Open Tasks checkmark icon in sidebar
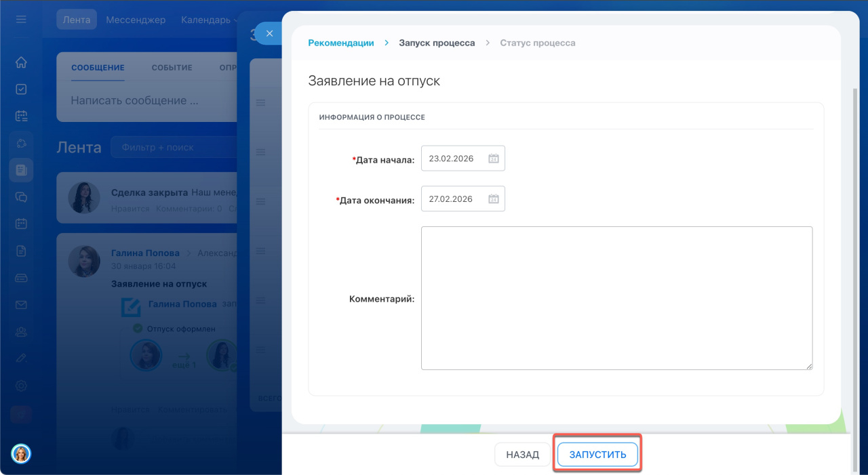Viewport: 868px width, 475px height. coord(21,89)
